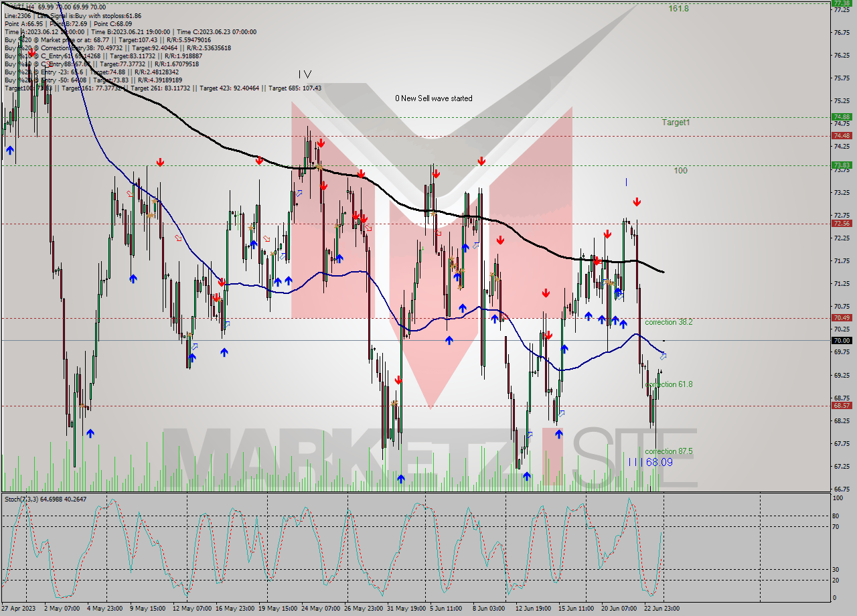
Task: Select the 75.25 price axis tick
Action: tap(841, 101)
